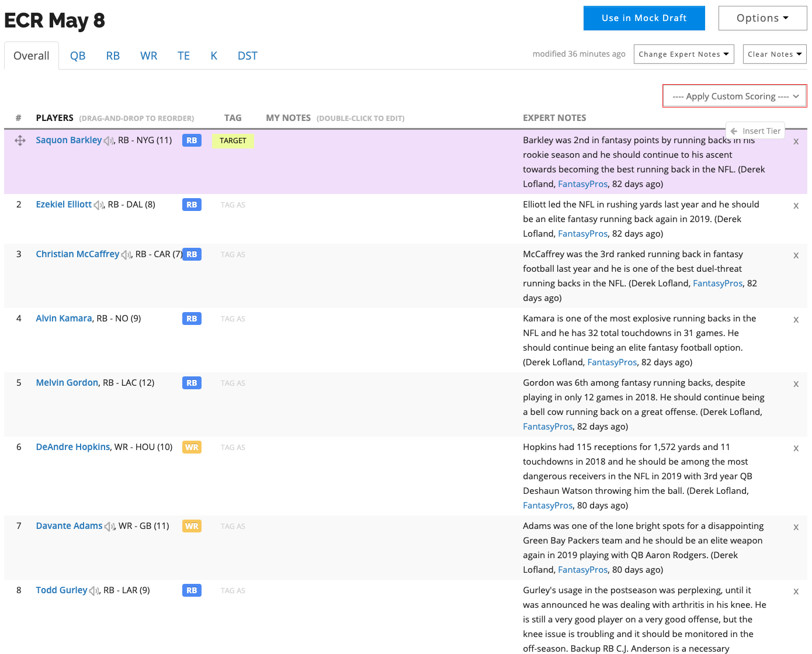Open TAG AS for DeAndre Hopkins

pyautogui.click(x=233, y=448)
